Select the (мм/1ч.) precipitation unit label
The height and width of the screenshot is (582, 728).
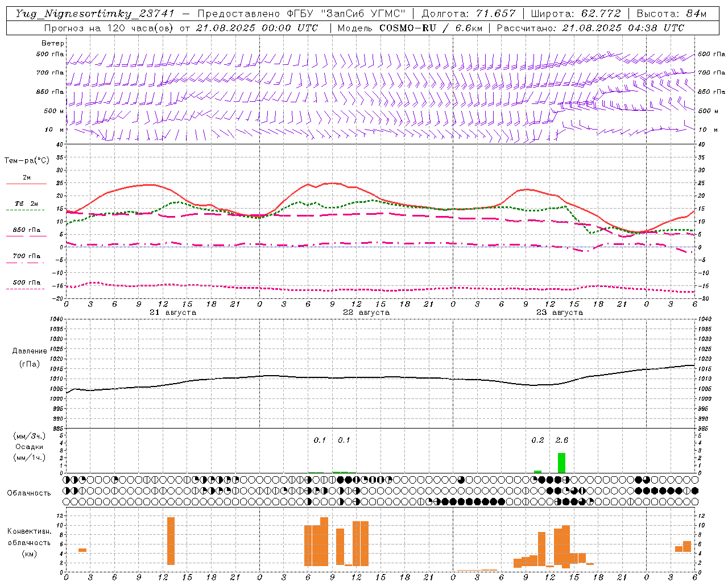29,458
